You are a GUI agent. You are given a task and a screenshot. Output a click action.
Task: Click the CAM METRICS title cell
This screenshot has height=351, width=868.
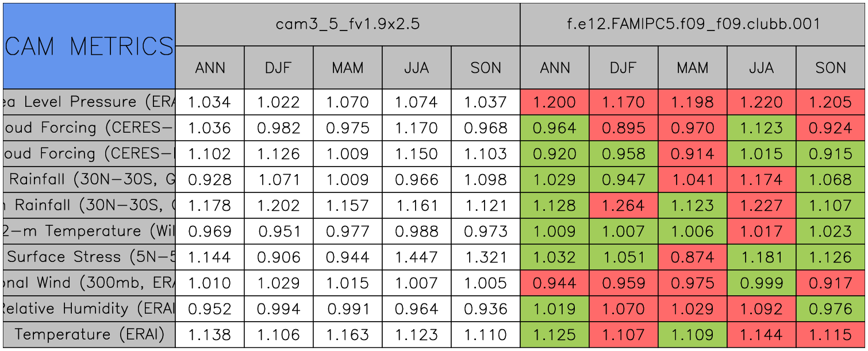(89, 46)
